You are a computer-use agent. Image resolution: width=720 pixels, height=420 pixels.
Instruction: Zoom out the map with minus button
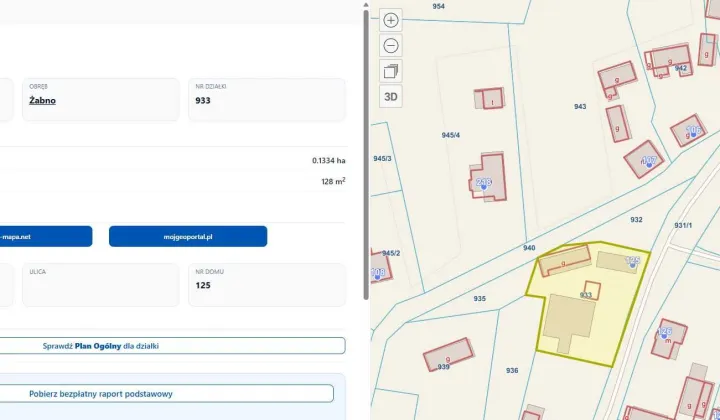pos(391,45)
